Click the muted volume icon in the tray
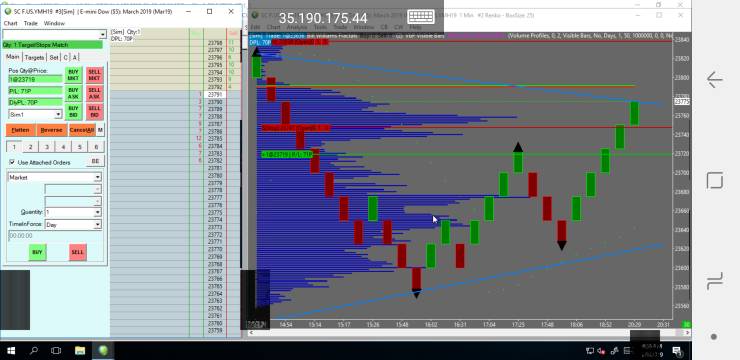The image size is (740, 360). pyautogui.click(x=601, y=351)
